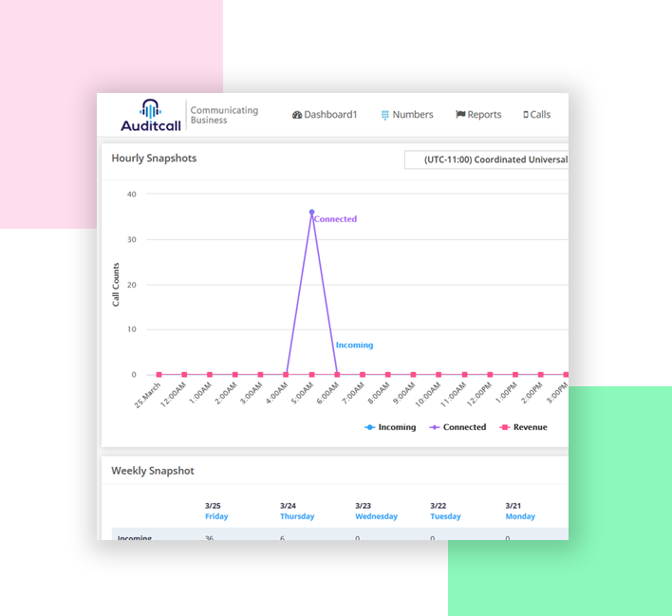The width and height of the screenshot is (672, 616).
Task: Open the Dashboard1 menu item
Action: (x=325, y=115)
